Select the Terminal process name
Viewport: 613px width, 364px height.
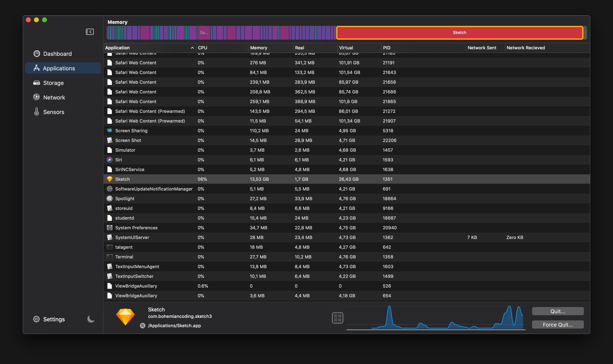(124, 257)
